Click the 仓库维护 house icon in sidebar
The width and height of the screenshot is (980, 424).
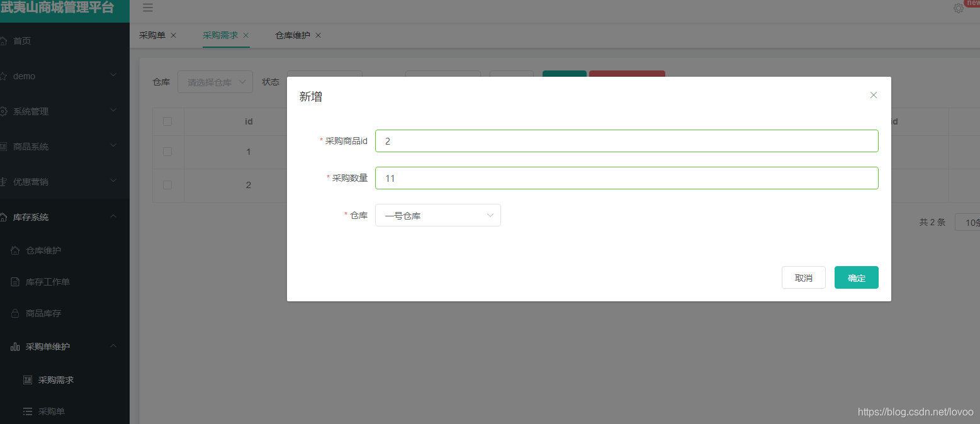click(x=16, y=250)
